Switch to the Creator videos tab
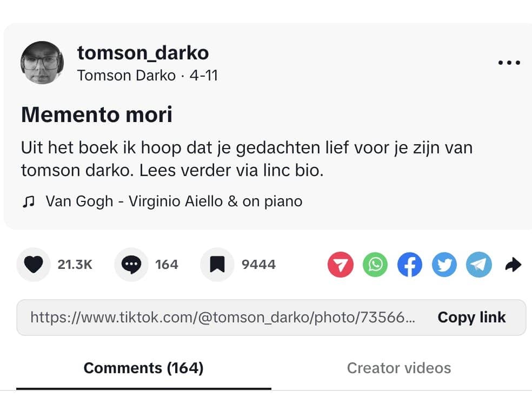532x398 pixels. (x=398, y=368)
